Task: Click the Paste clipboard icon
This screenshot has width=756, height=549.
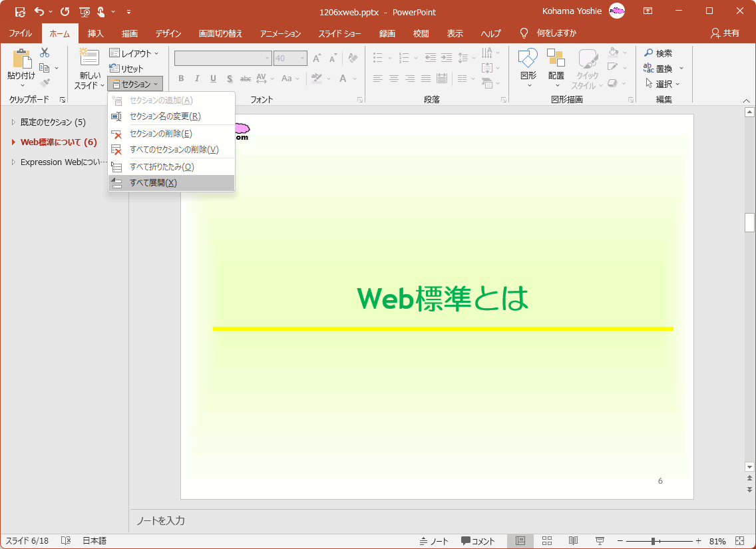Action: click(x=22, y=59)
